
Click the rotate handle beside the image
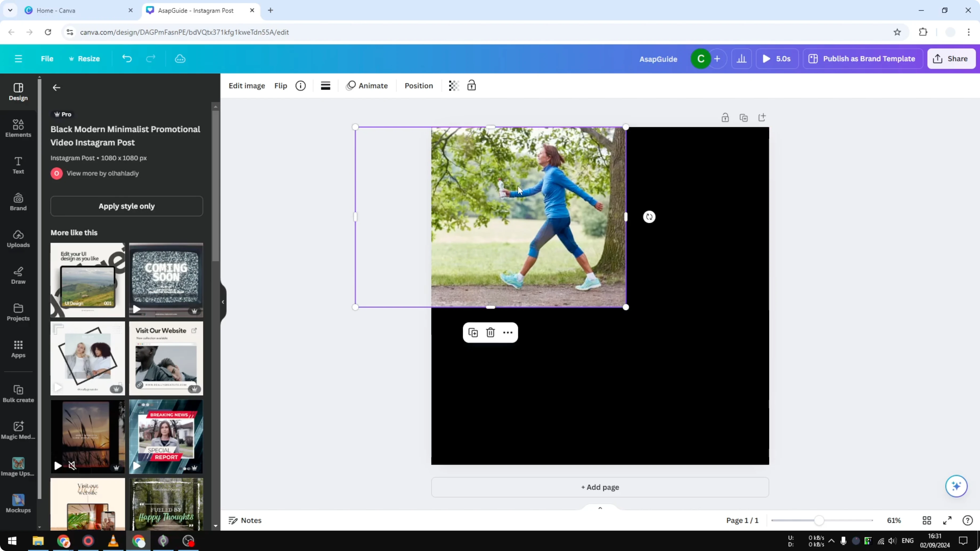click(x=649, y=217)
